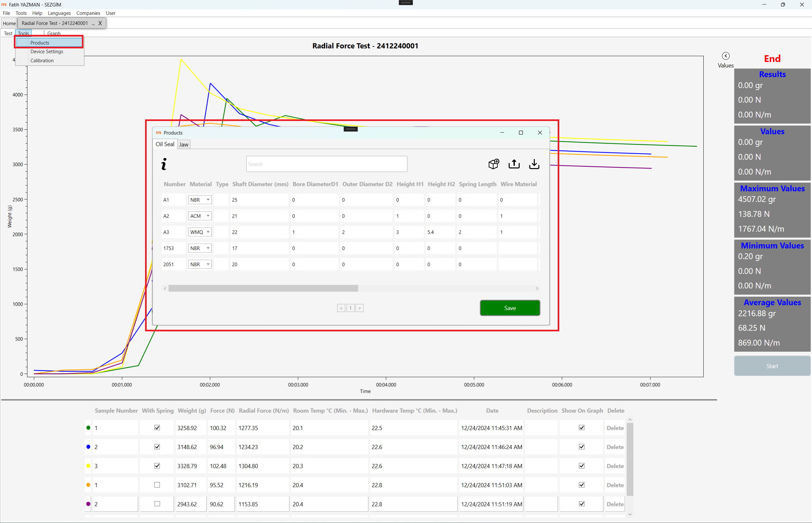Click the info icon in Products window
The height and width of the screenshot is (523, 812).
164,164
